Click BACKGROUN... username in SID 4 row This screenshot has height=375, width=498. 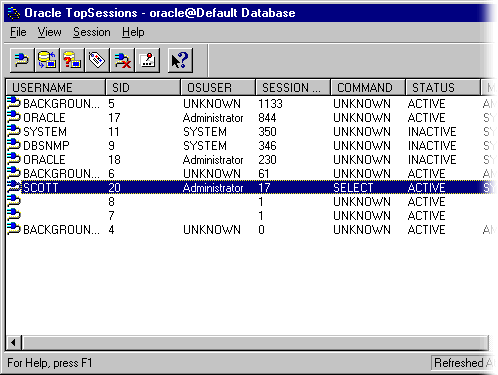point(61,230)
